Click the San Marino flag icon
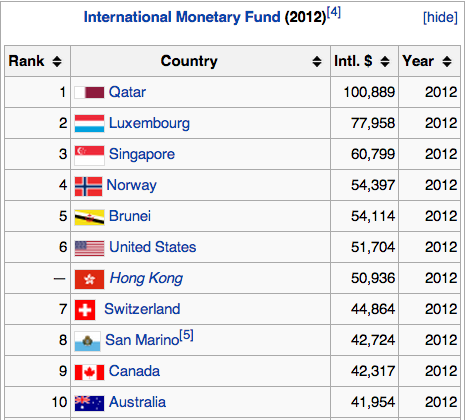This screenshot has width=467, height=420. click(x=87, y=341)
